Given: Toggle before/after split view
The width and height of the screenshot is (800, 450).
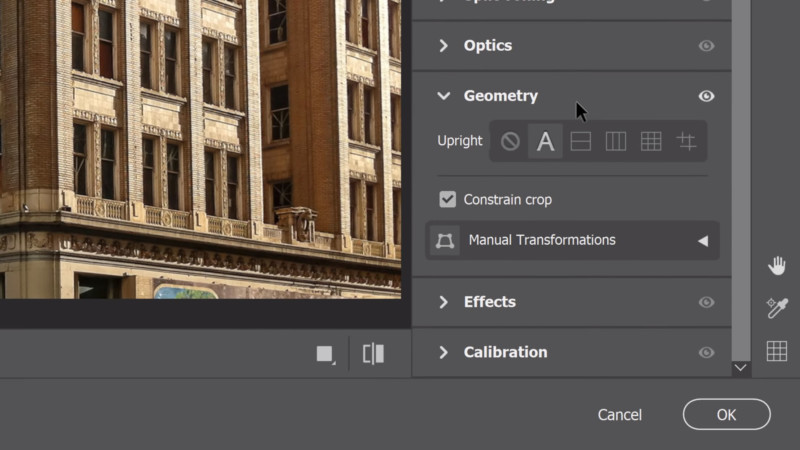Looking at the screenshot, I should 373,354.
